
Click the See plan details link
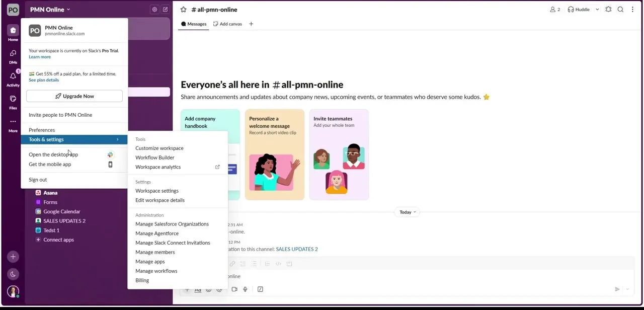(x=44, y=80)
